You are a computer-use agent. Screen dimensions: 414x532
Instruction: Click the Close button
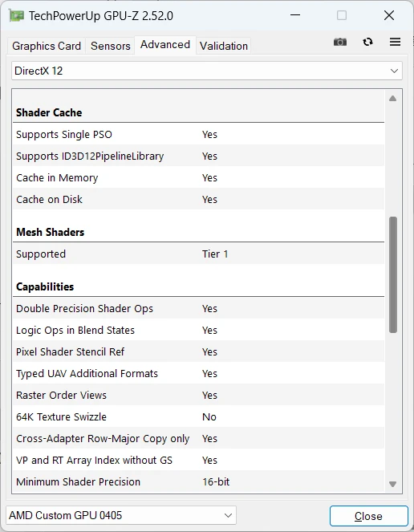click(x=368, y=516)
